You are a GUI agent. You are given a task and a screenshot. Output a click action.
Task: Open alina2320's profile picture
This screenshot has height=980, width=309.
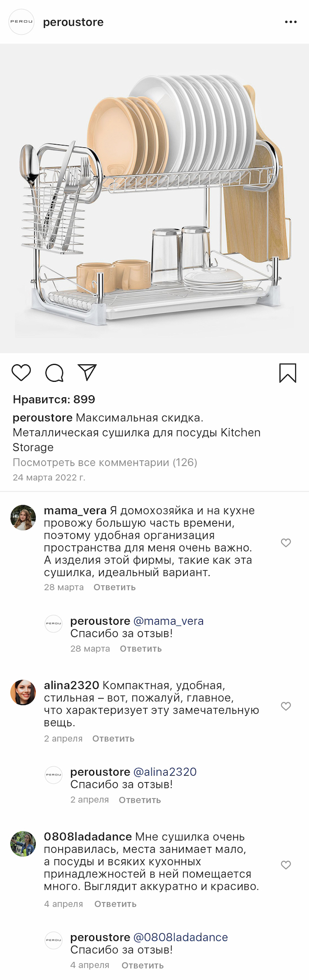(x=23, y=692)
